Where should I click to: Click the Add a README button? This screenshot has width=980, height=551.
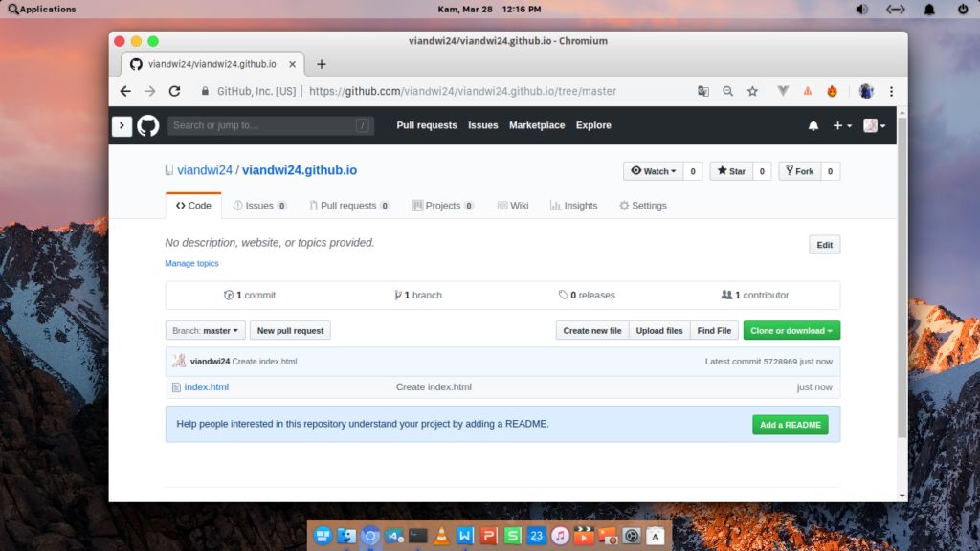click(x=790, y=425)
